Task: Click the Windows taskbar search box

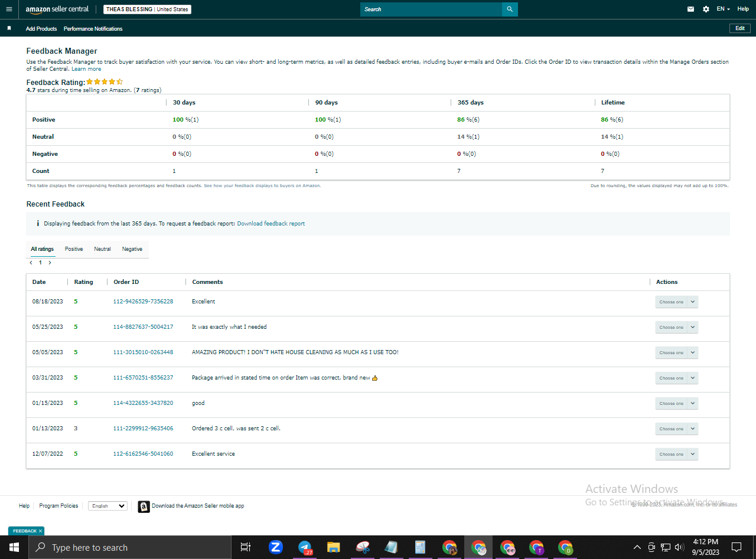Action: click(130, 547)
